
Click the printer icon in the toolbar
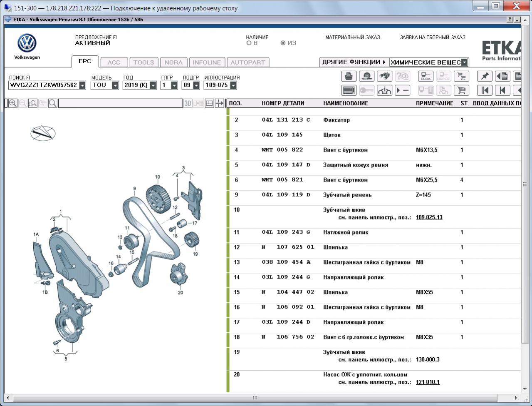pyautogui.click(x=349, y=76)
